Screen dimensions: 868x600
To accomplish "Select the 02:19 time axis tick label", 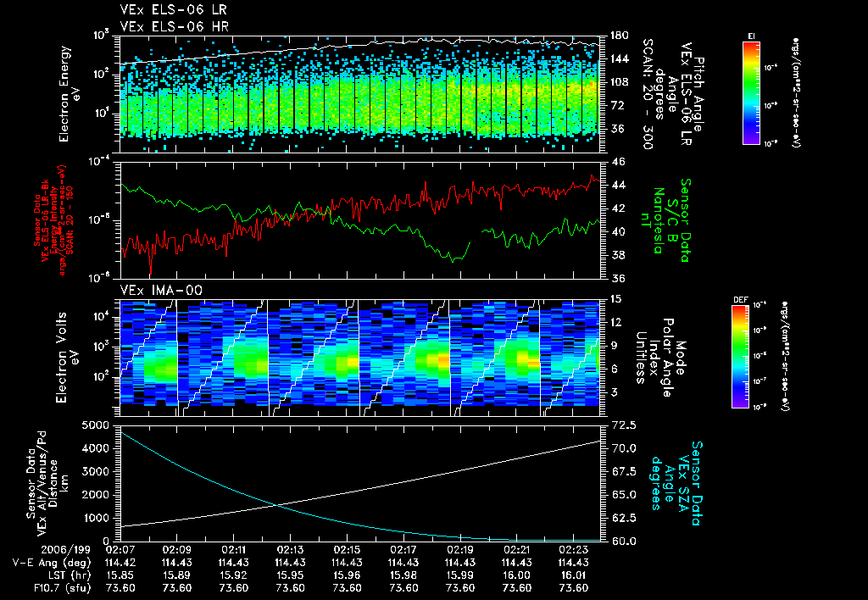I will [460, 550].
